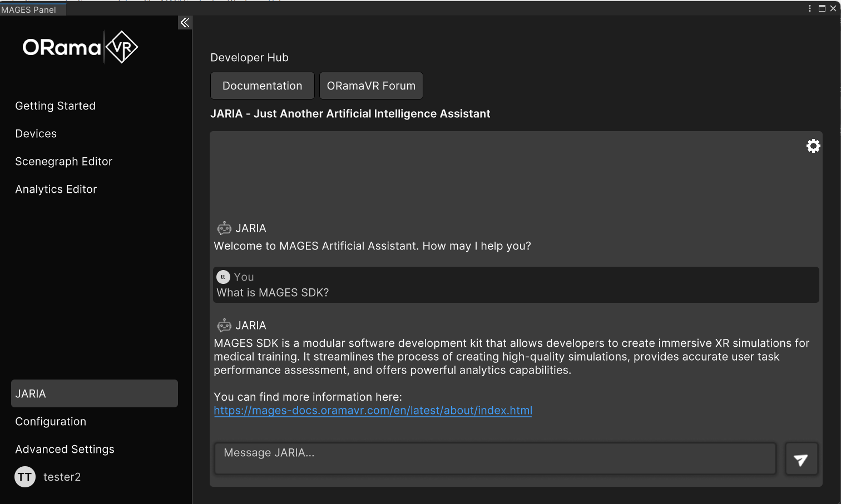Viewport: 841px width, 504px height.
Task: Select JARIA in the sidebar
Action: click(x=95, y=393)
